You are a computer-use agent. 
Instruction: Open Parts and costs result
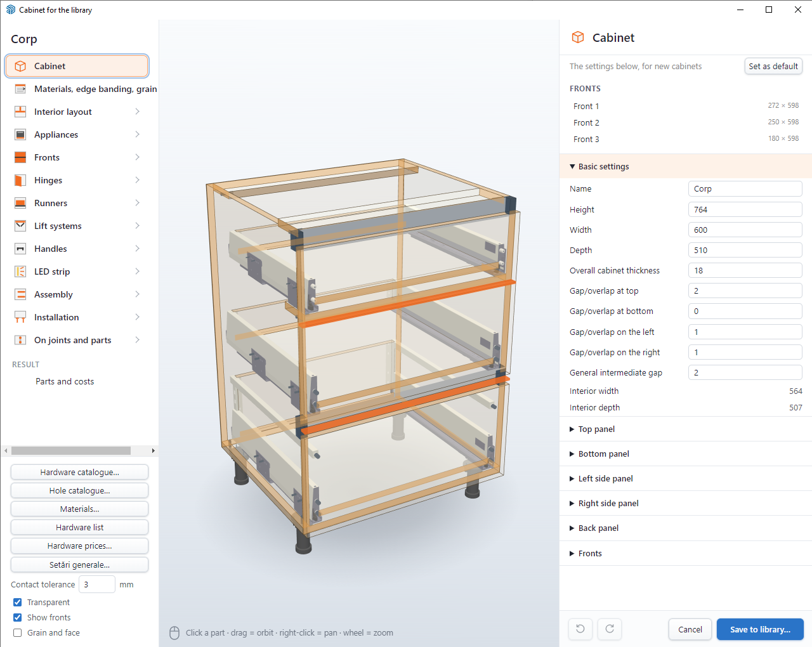tap(65, 381)
